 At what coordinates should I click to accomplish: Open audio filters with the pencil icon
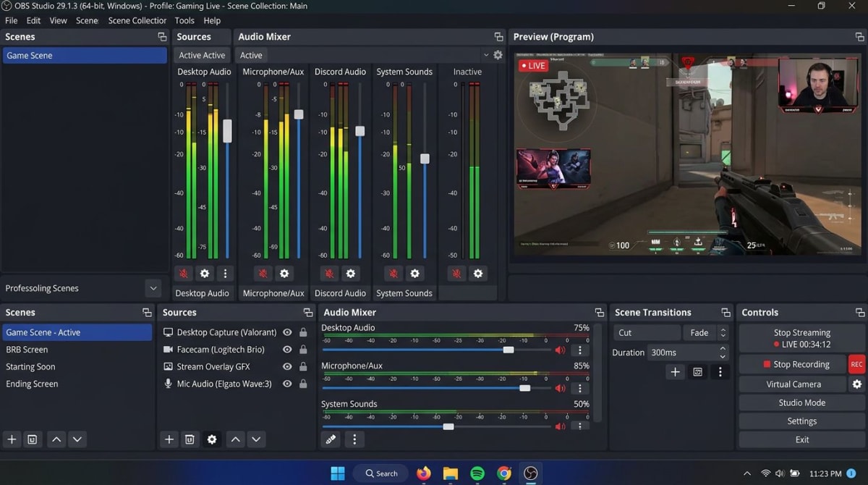pos(331,439)
